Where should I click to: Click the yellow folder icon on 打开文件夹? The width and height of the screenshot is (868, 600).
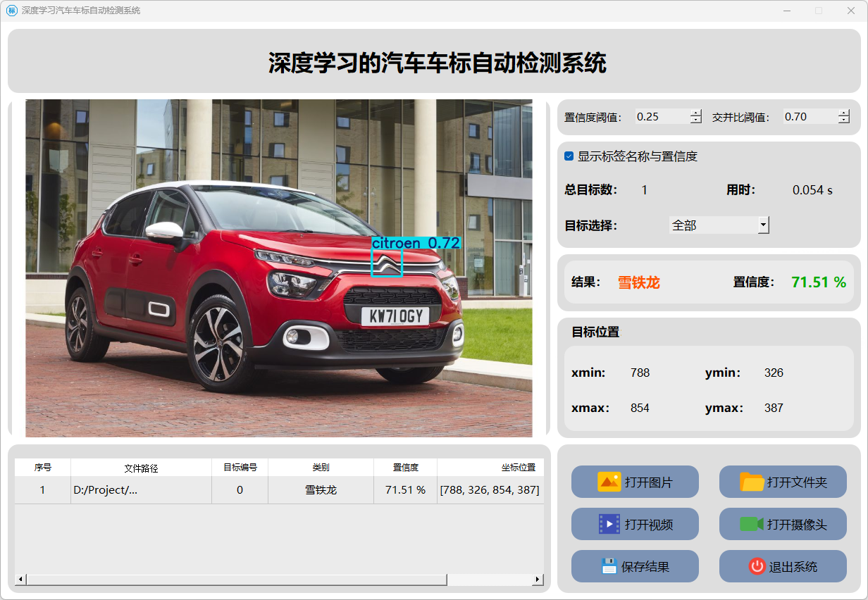pos(752,482)
